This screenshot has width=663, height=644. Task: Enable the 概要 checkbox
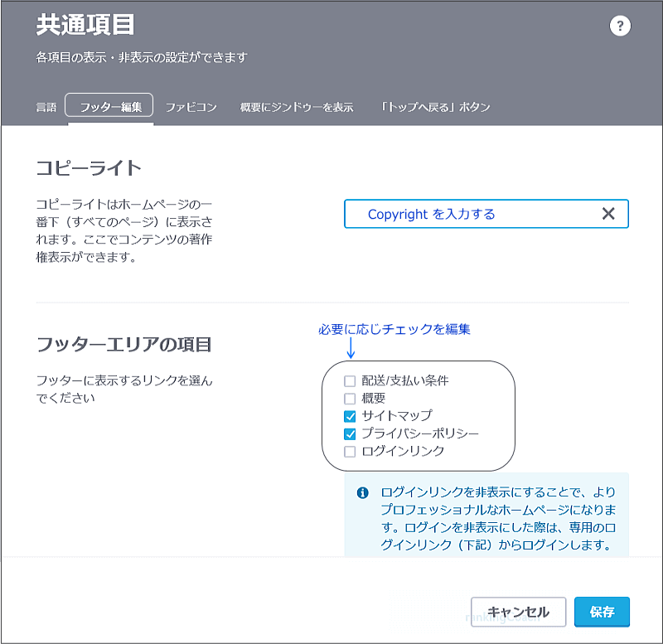pos(351,398)
